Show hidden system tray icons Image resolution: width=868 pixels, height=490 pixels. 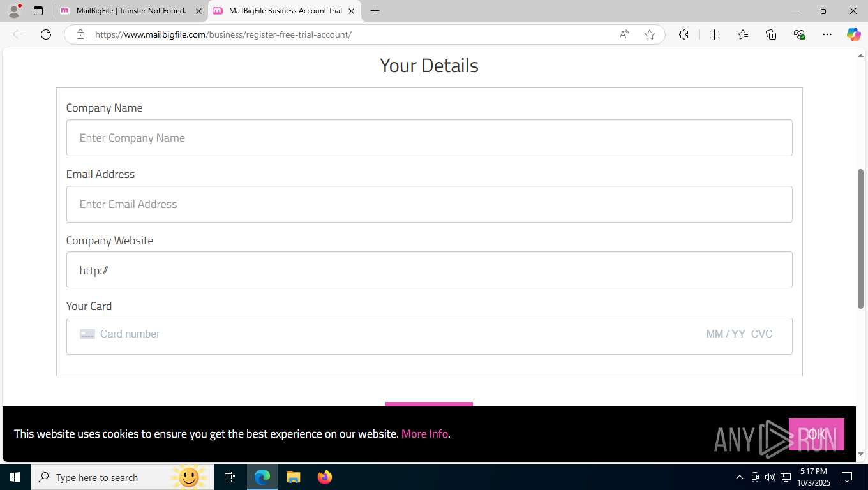point(740,477)
